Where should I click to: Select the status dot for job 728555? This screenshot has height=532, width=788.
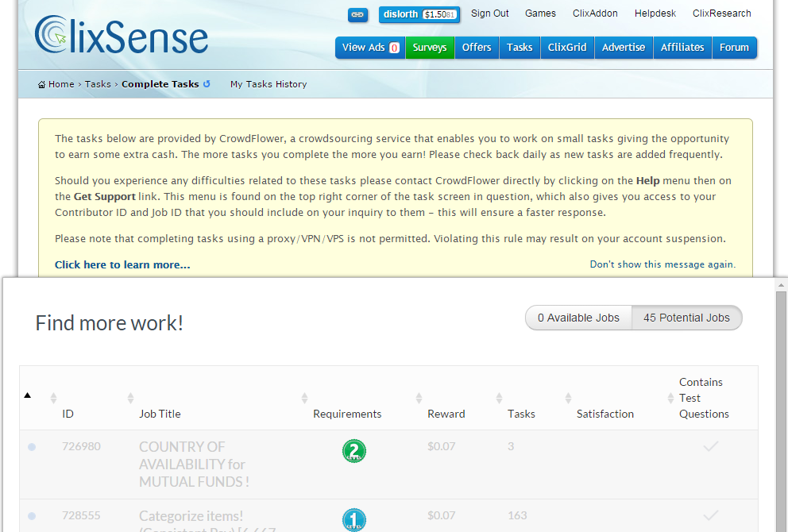tap(30, 515)
